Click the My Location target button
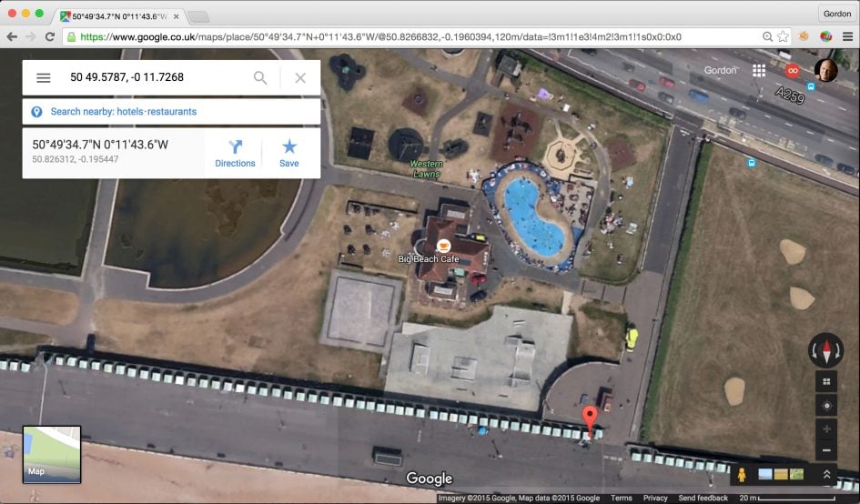The width and height of the screenshot is (860, 504). (x=826, y=405)
